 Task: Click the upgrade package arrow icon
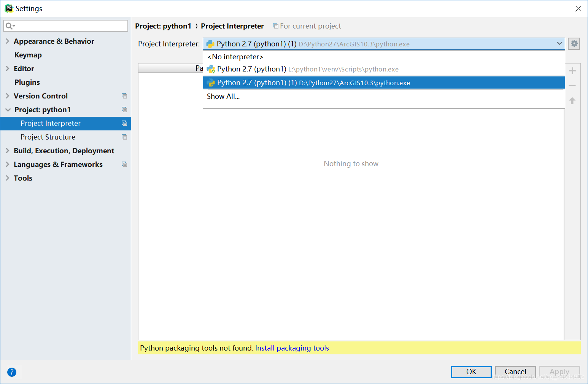pyautogui.click(x=572, y=101)
